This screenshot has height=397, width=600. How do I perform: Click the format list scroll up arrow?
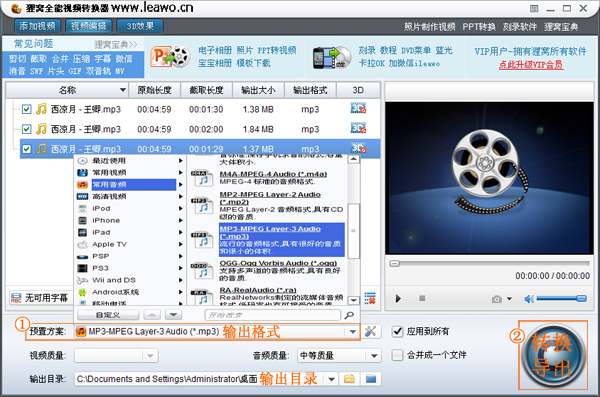(x=354, y=159)
